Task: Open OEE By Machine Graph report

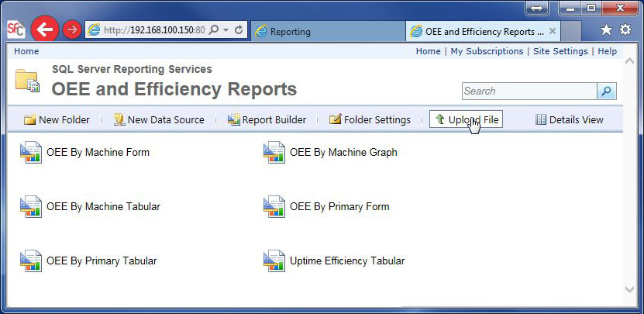Action: 343,153
